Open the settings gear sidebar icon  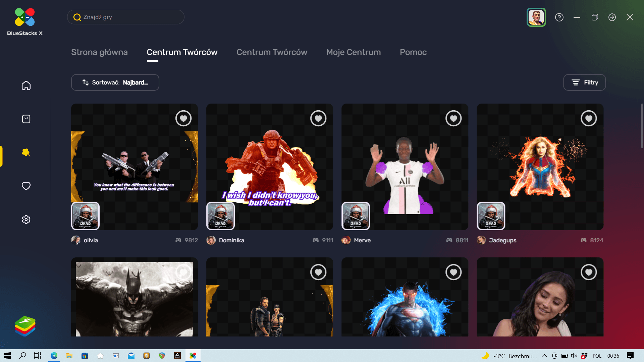[x=26, y=220]
